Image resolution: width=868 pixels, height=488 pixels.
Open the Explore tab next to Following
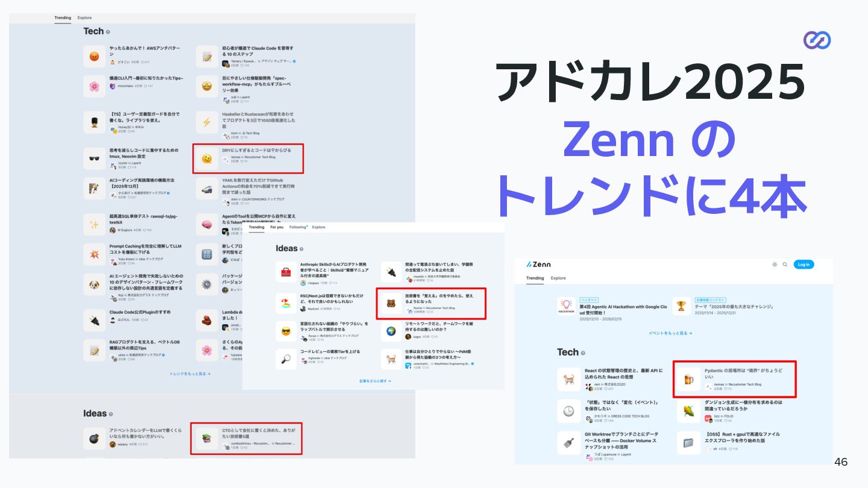pyautogui.click(x=318, y=227)
